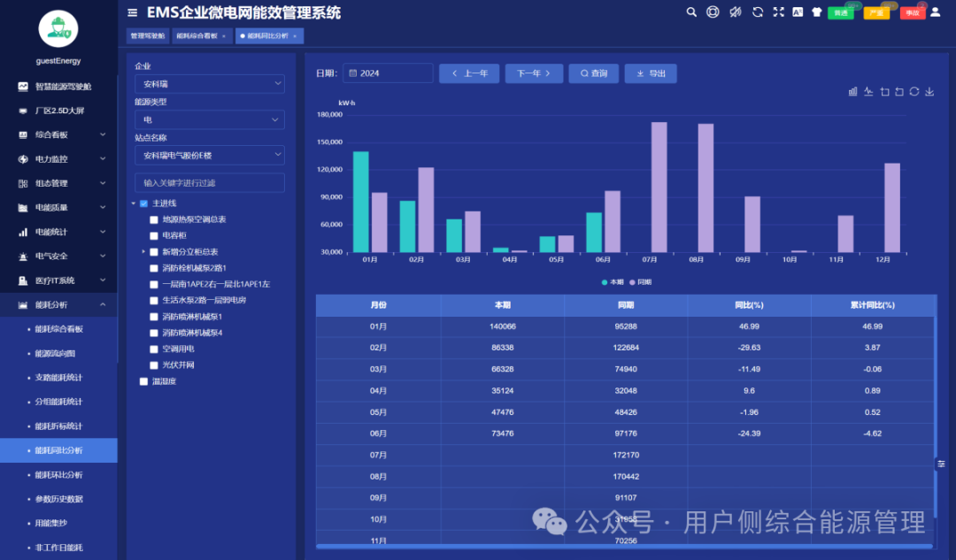Viewport: 956px width, 560px height.
Task: Switch to the 能耗综合看板 tab
Action: (x=197, y=36)
